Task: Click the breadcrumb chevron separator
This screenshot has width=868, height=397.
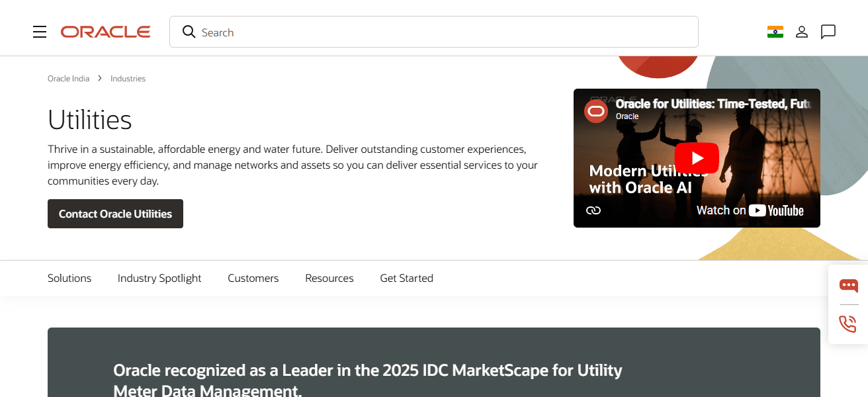Action: pyautogui.click(x=100, y=78)
